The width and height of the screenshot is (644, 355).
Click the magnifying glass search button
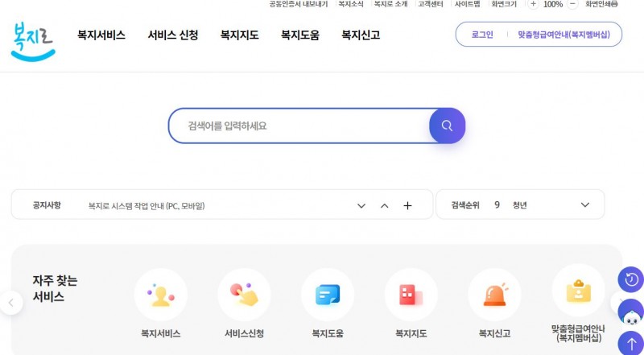447,126
